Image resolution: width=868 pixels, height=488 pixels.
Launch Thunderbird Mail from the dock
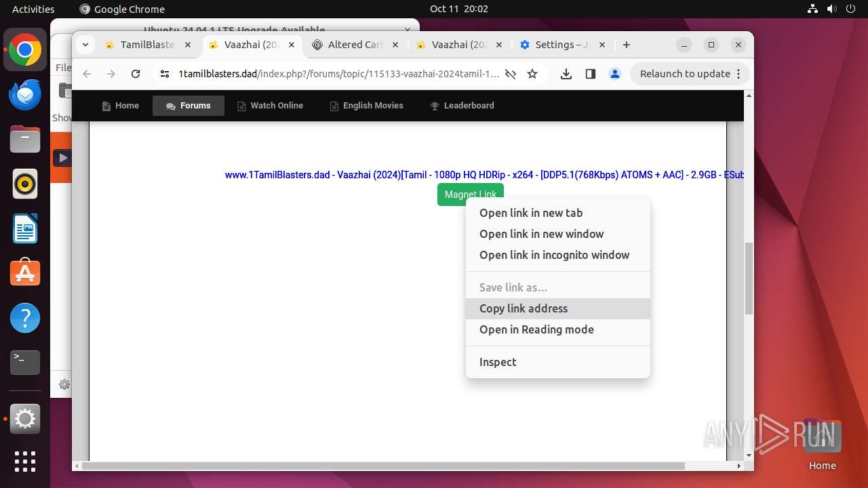click(x=25, y=95)
